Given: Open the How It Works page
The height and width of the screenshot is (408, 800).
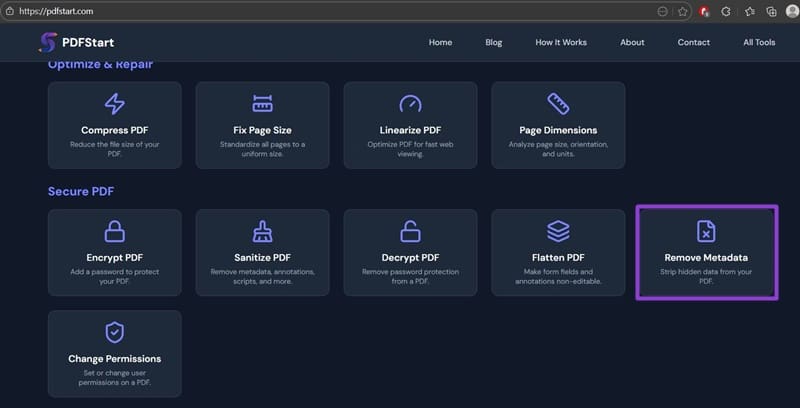Looking at the screenshot, I should (x=561, y=42).
